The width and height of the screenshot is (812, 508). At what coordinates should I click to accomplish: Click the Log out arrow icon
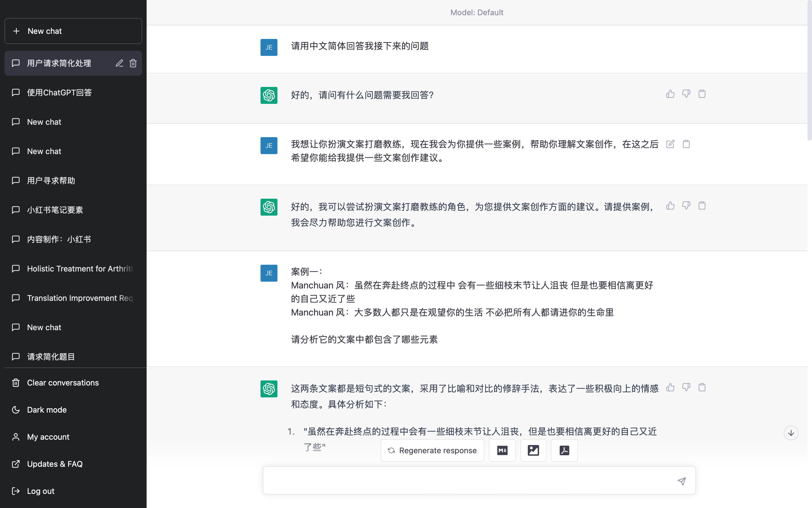16,491
